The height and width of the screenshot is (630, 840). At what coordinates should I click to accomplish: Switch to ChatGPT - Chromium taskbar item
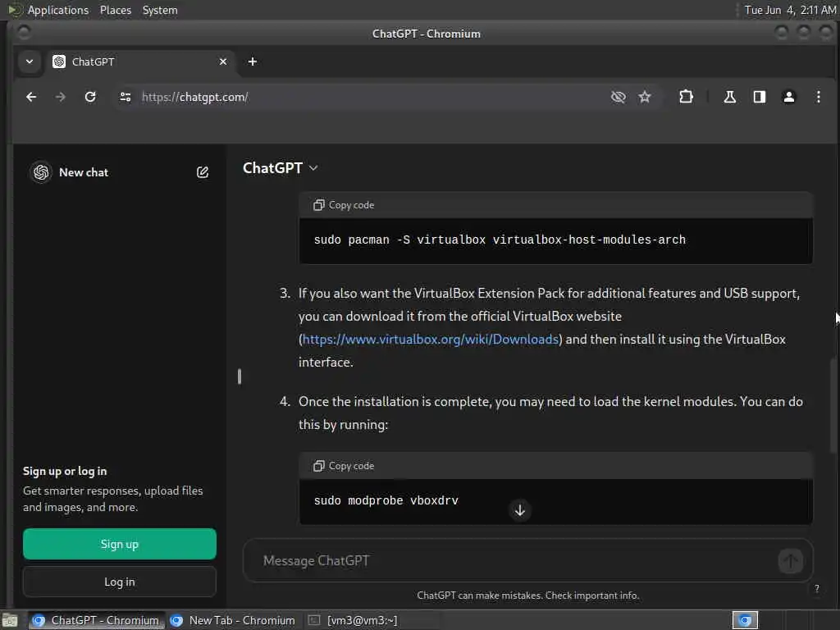(x=97, y=620)
